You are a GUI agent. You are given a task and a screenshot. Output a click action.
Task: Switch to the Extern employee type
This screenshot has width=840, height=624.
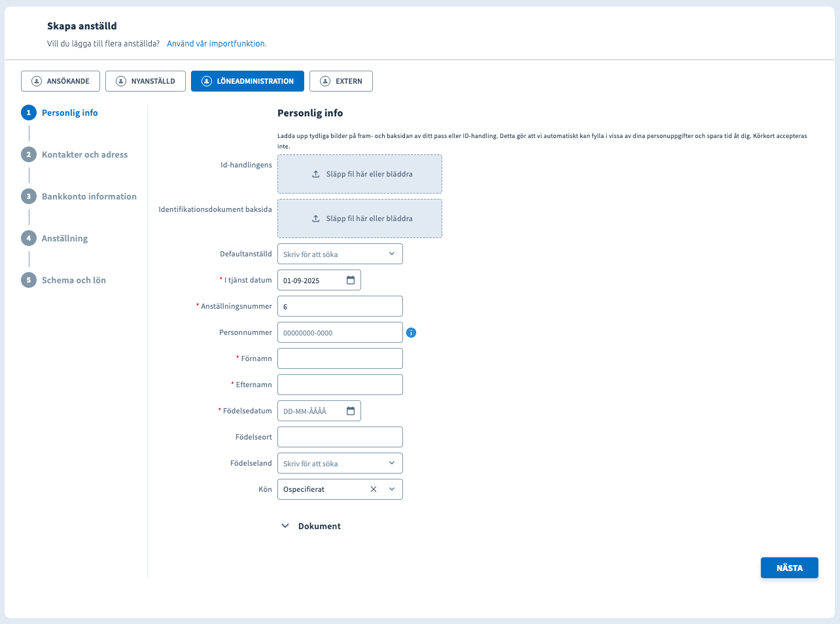click(x=341, y=81)
